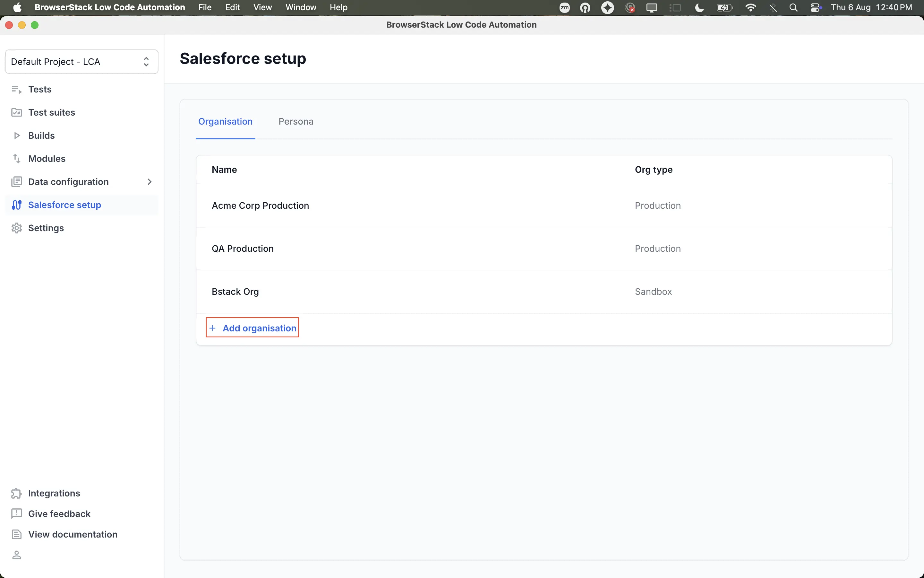Click the Modules arrows icon
Viewport: 924px width, 578px height.
click(x=16, y=159)
